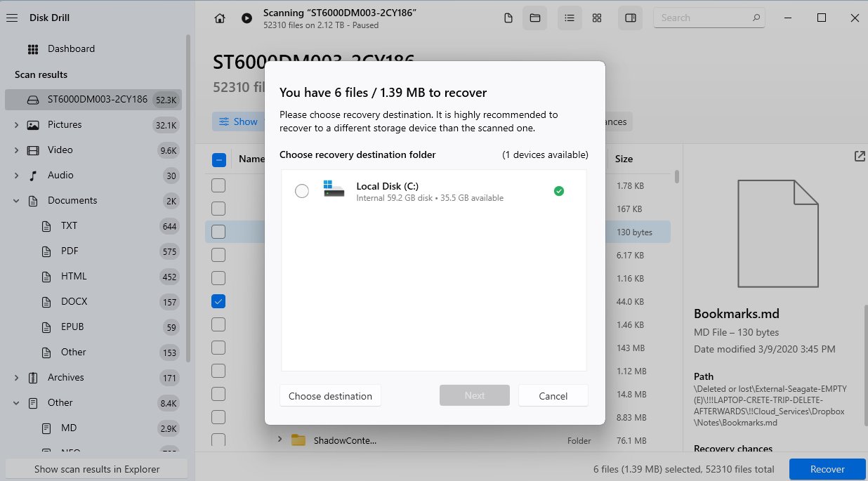868x481 pixels.
Task: Uncheck the checked box on 44.0 KB row
Action: pyautogui.click(x=218, y=301)
